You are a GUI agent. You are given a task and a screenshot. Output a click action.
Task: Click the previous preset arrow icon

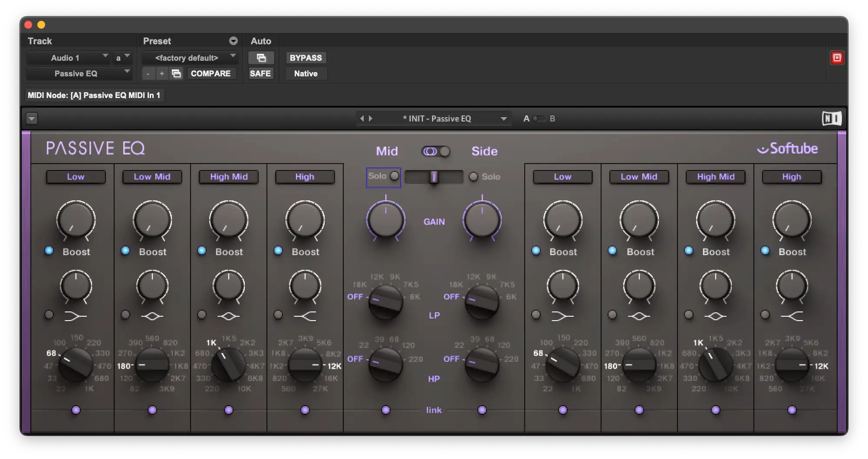pos(362,118)
